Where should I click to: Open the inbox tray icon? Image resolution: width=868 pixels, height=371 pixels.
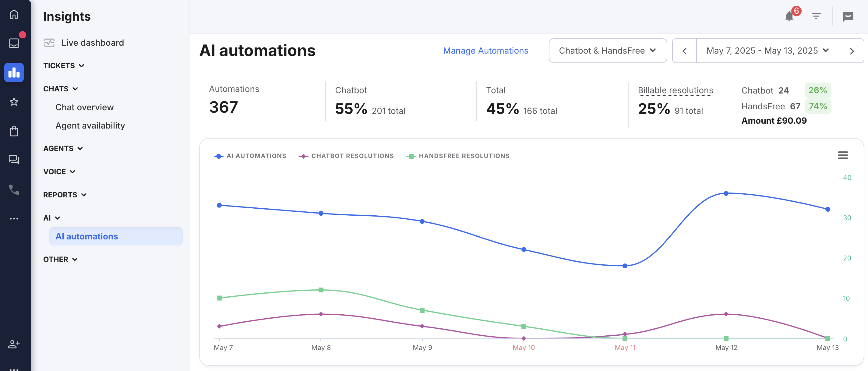click(14, 43)
